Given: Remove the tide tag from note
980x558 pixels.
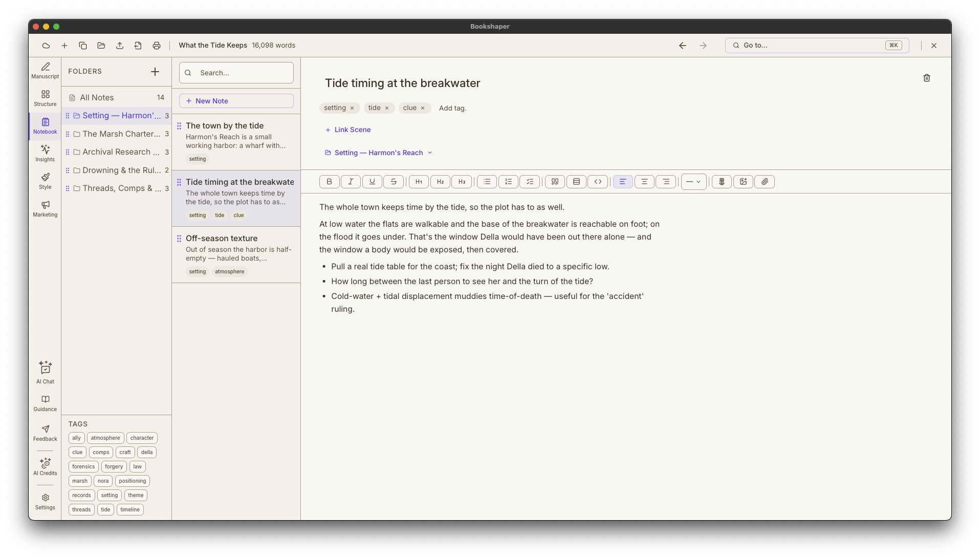Looking at the screenshot, I should click(x=387, y=108).
